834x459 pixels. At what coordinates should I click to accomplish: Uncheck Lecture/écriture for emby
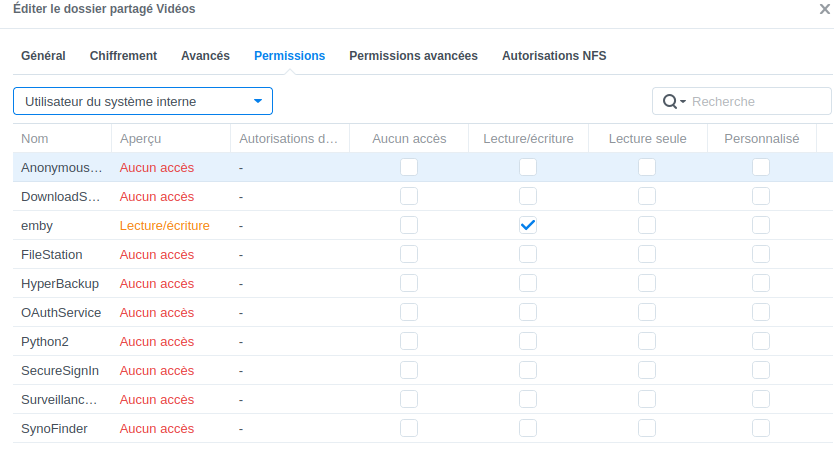click(528, 225)
